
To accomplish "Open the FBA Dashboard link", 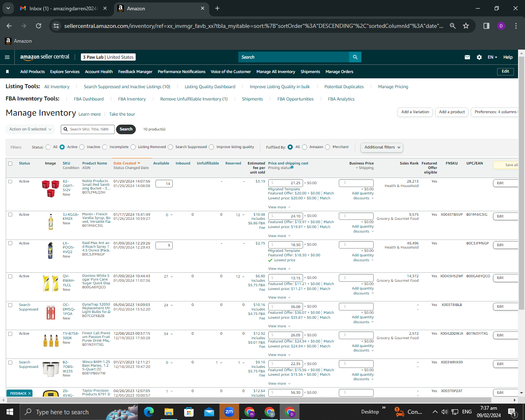I will pos(89,99).
